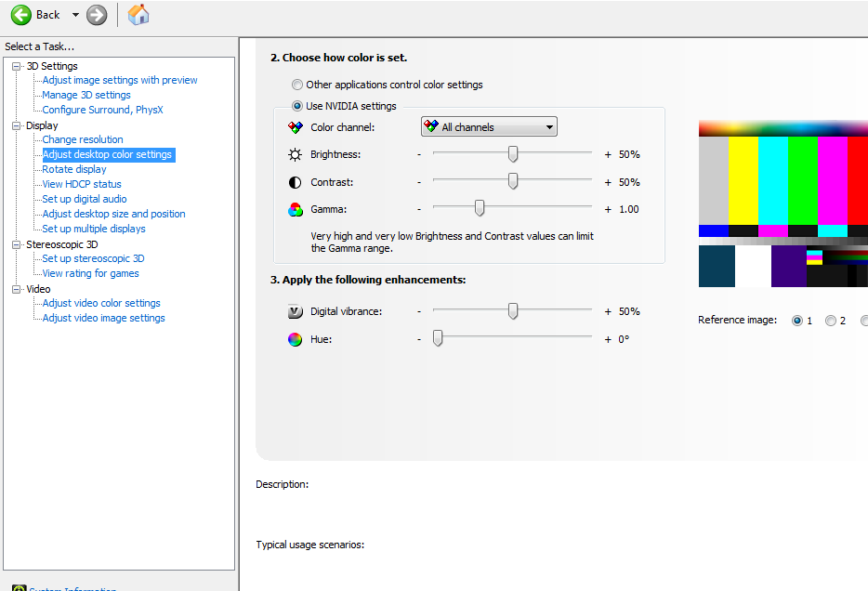
Task: Open Adjust video image settings
Action: tap(103, 318)
